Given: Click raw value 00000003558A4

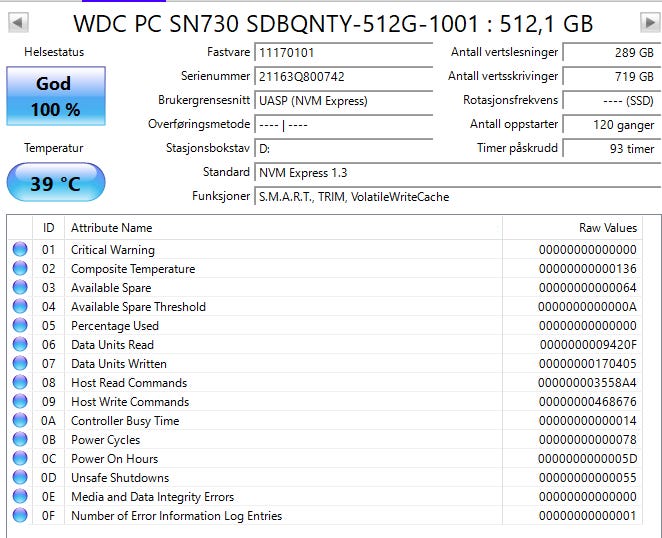Looking at the screenshot, I should (587, 383).
